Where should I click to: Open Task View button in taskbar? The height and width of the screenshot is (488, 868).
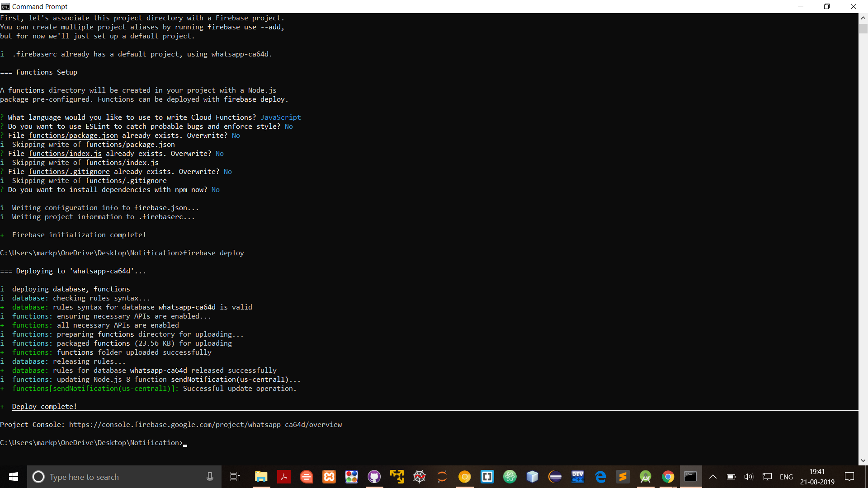[x=235, y=477]
